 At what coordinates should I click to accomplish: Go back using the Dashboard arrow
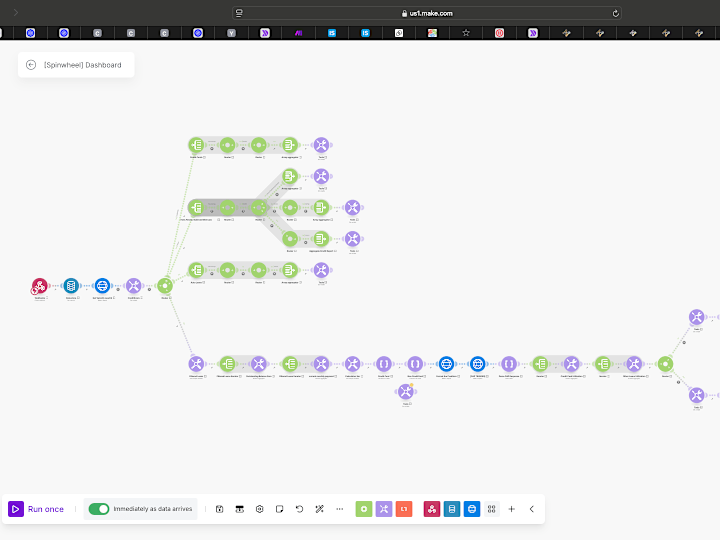(31, 65)
